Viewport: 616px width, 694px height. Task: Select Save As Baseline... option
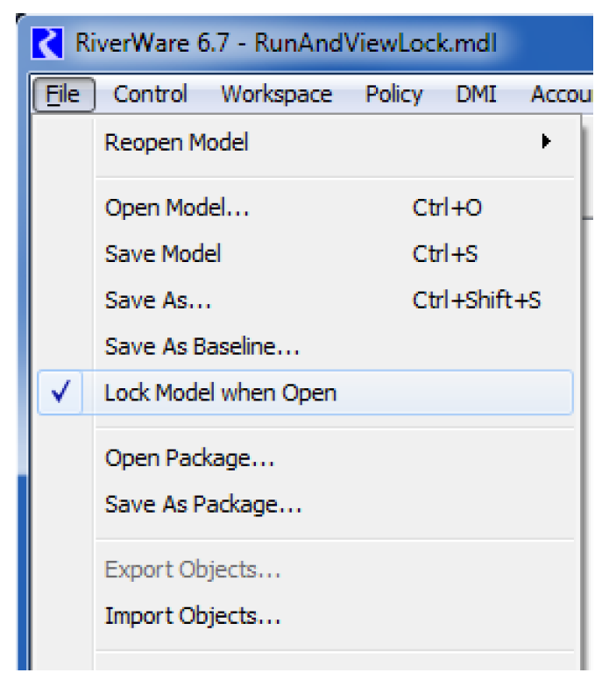pyautogui.click(x=202, y=347)
